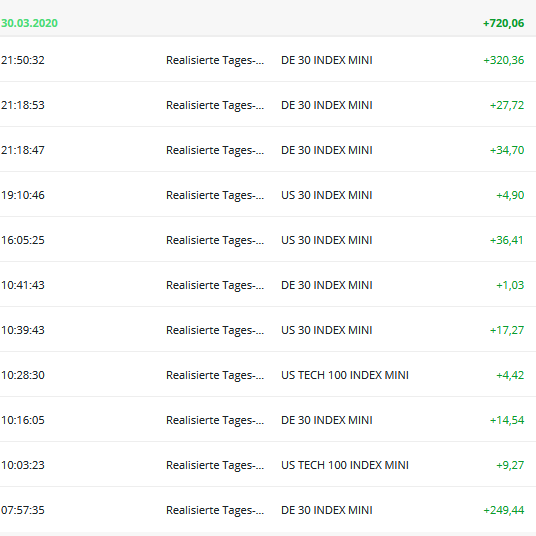Select the 21:18:53 DE 30 INDEX MINI entry
This screenshot has height=536, width=536.
(268, 105)
